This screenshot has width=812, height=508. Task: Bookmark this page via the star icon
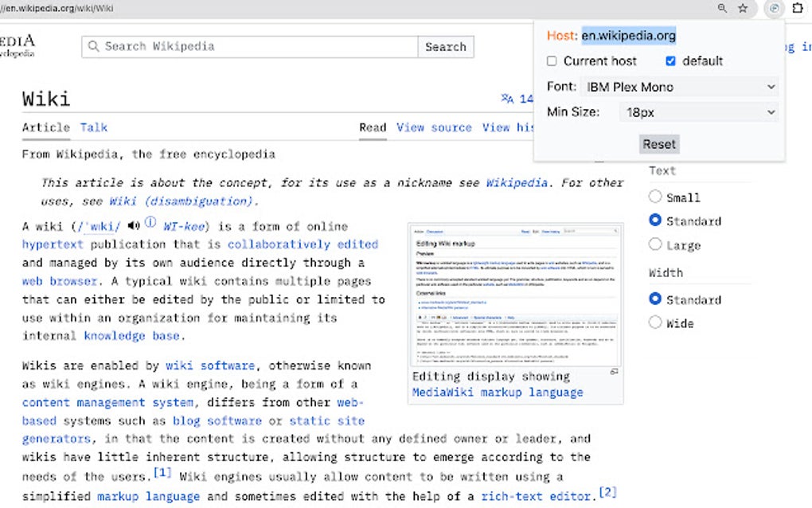(744, 9)
